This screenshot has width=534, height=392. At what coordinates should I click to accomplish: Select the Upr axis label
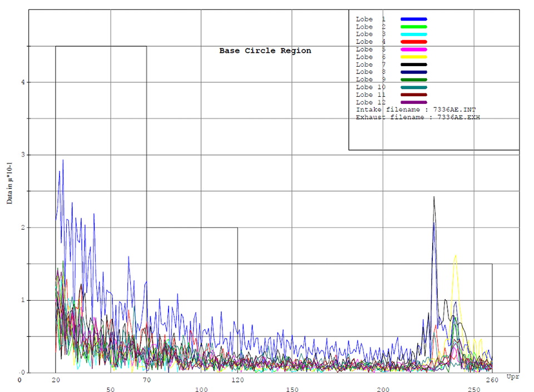point(512,376)
